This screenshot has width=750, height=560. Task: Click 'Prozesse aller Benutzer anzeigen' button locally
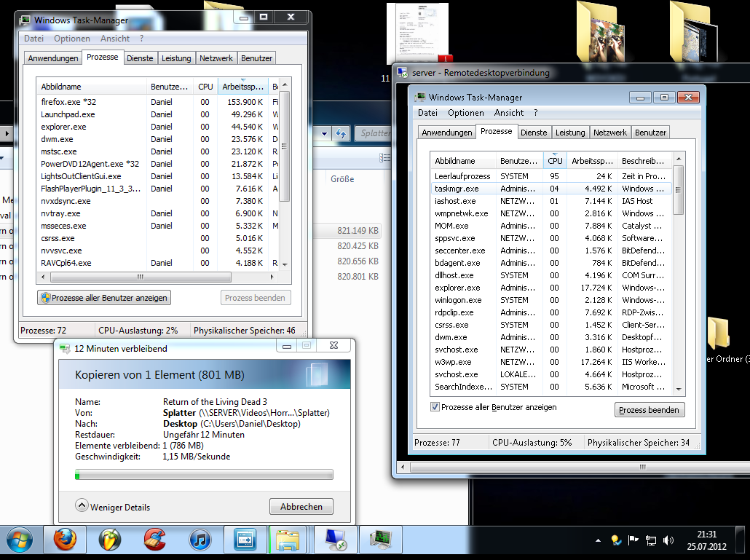pyautogui.click(x=104, y=297)
